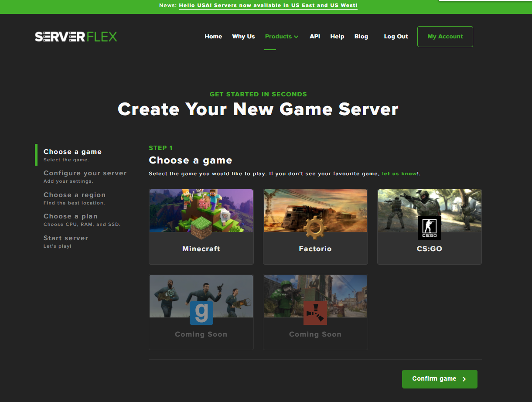This screenshot has width=532, height=402.
Task: Click the Factorio gear icon
Action: pyautogui.click(x=315, y=228)
